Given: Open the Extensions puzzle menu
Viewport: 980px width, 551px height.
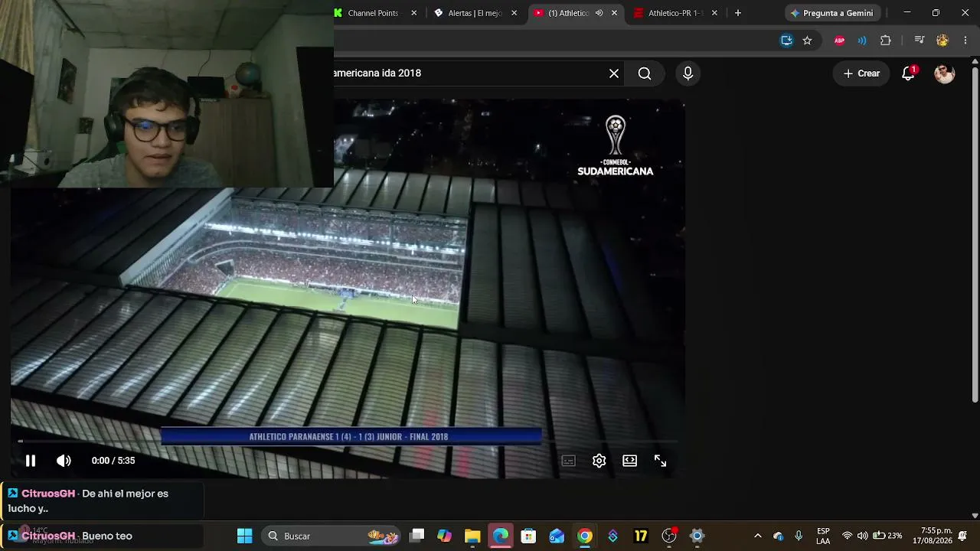Looking at the screenshot, I should (x=886, y=41).
